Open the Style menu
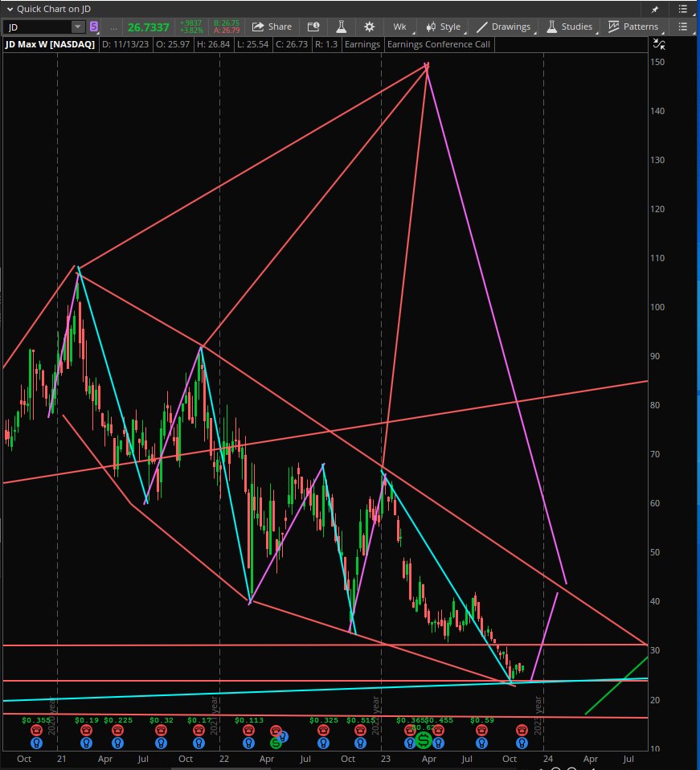 pyautogui.click(x=444, y=27)
